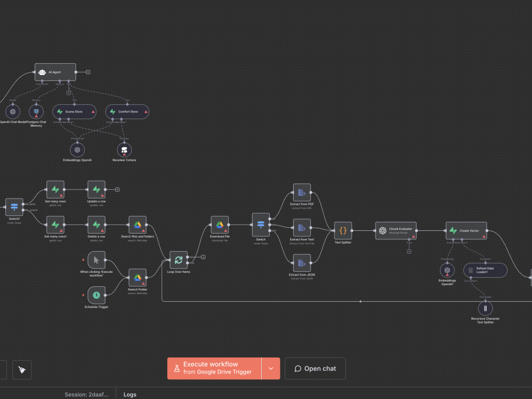532x399 pixels.
Task: Open the Get many rows node
Action: click(55, 189)
